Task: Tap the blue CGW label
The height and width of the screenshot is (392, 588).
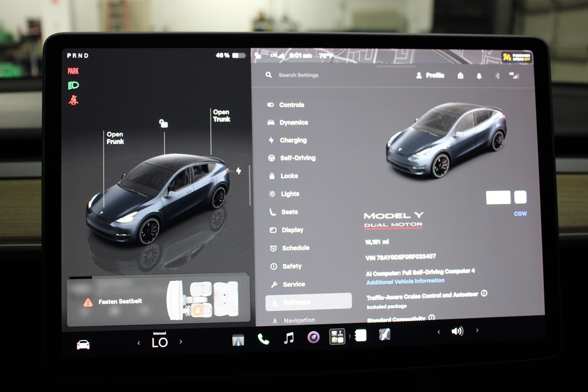Action: (x=520, y=214)
